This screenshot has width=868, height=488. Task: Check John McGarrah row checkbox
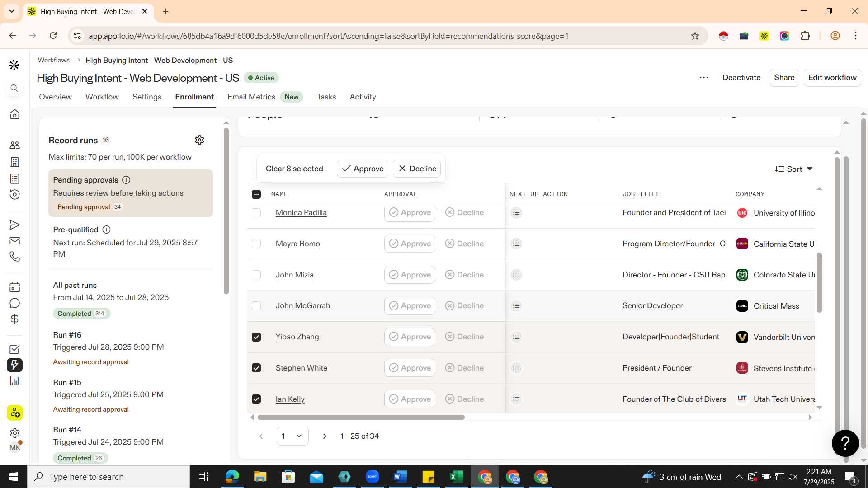[x=256, y=306]
